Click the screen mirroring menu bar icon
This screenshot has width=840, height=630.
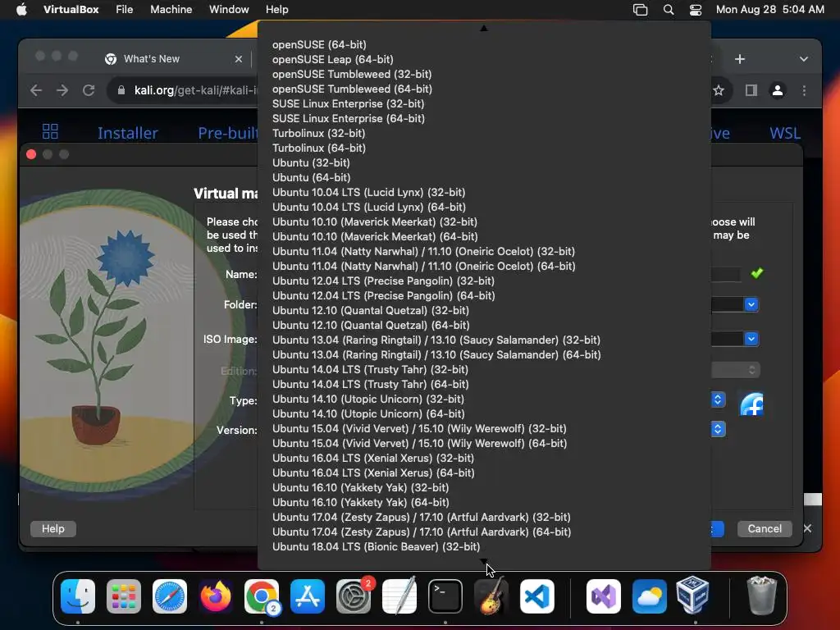[640, 10]
